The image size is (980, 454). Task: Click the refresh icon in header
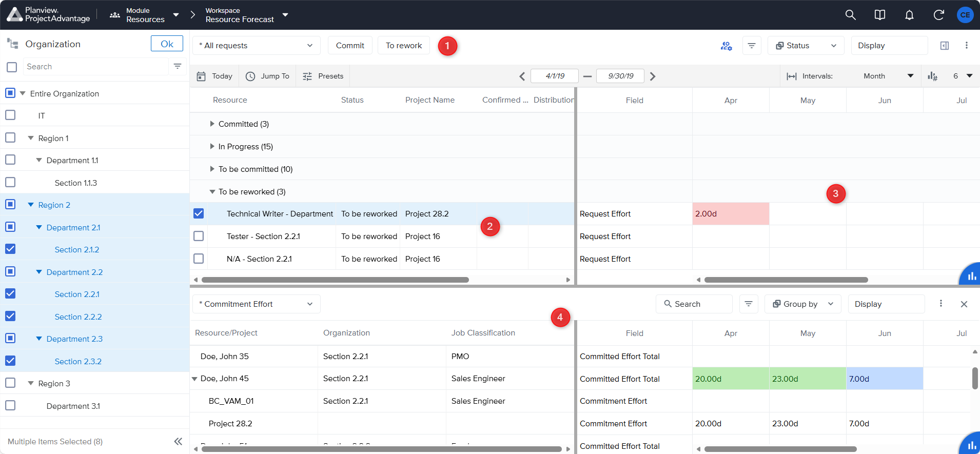[x=938, y=15]
